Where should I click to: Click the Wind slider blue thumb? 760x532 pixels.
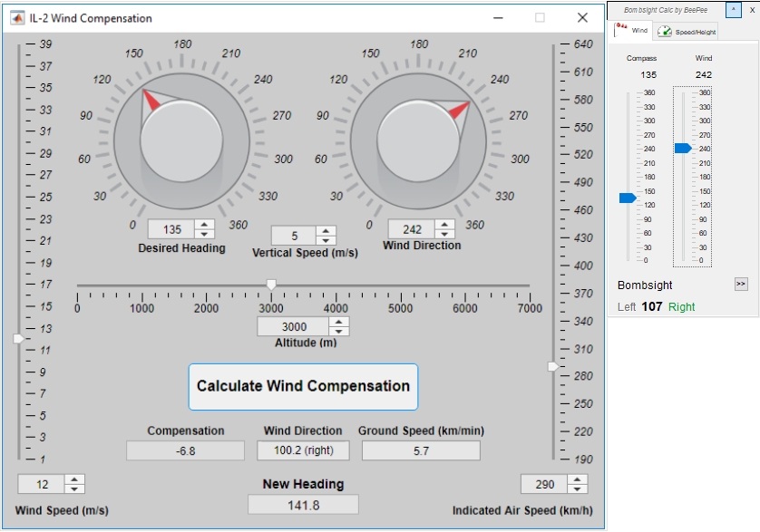click(x=683, y=149)
